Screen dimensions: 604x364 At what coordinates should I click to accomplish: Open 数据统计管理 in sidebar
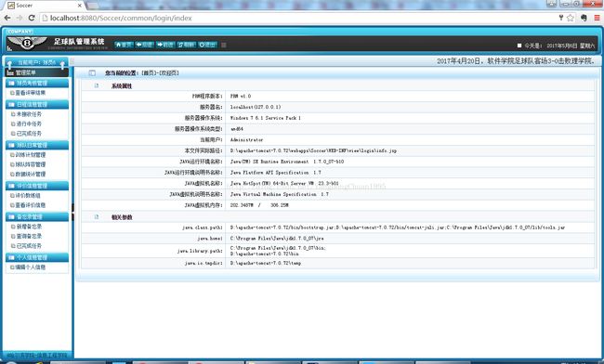pos(30,174)
